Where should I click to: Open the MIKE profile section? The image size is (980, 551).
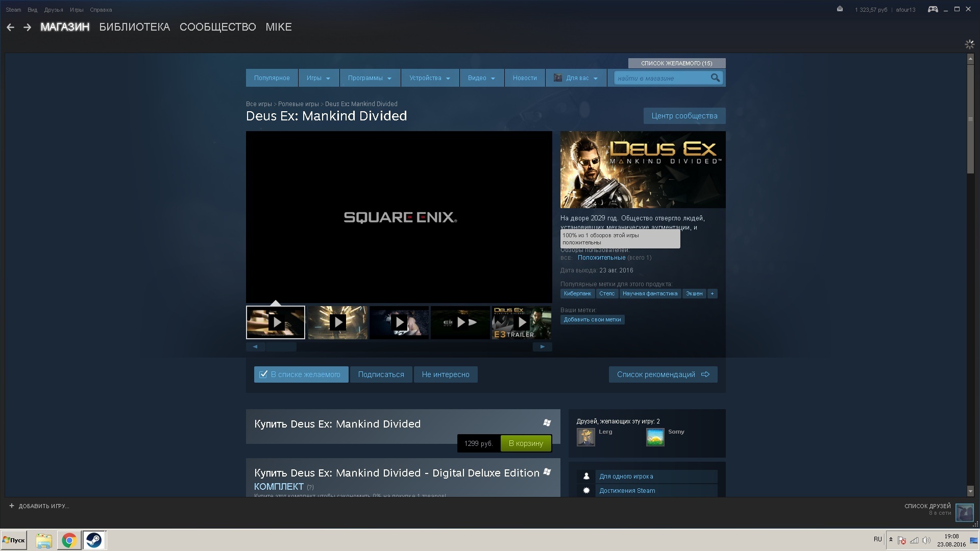[279, 27]
